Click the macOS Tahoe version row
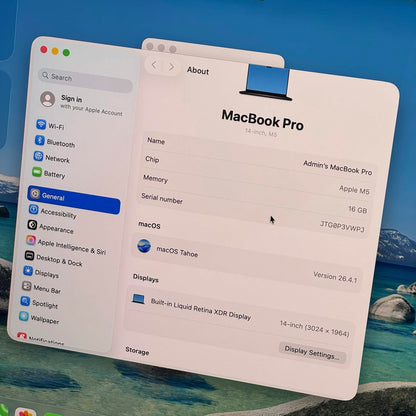This screenshot has height=416, width=416. (247, 263)
